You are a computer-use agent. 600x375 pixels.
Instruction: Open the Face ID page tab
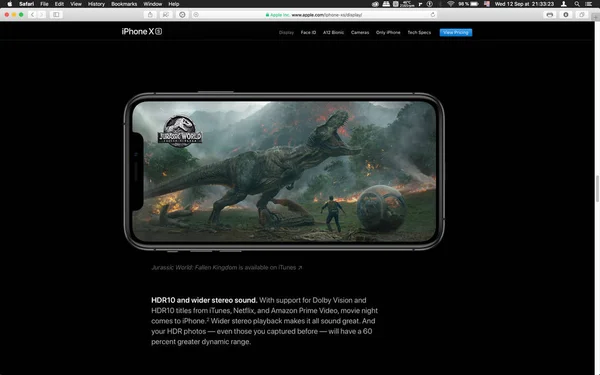pyautogui.click(x=308, y=33)
